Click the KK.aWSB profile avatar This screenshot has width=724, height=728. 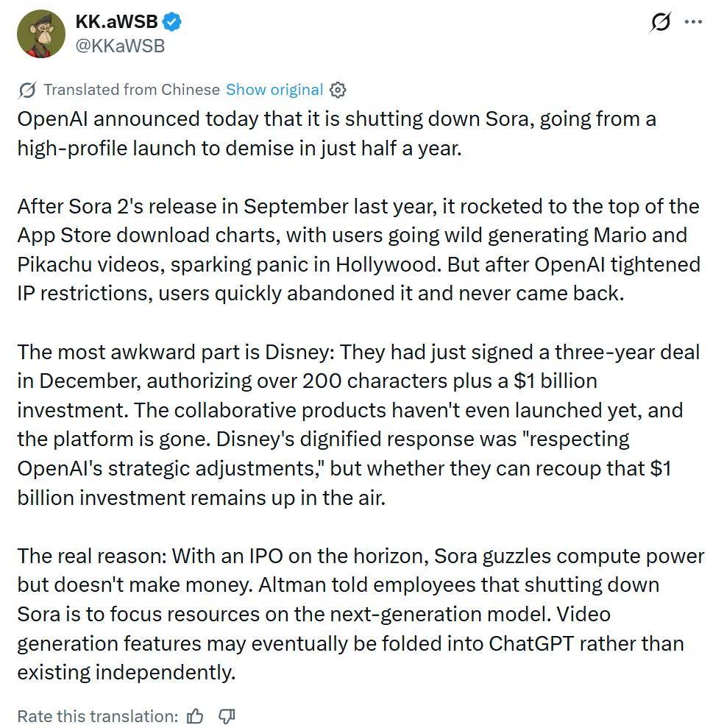40,34
